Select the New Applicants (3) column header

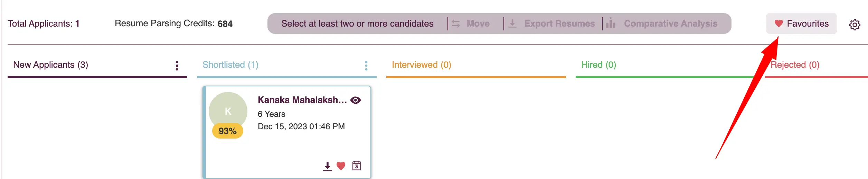pyautogui.click(x=51, y=65)
